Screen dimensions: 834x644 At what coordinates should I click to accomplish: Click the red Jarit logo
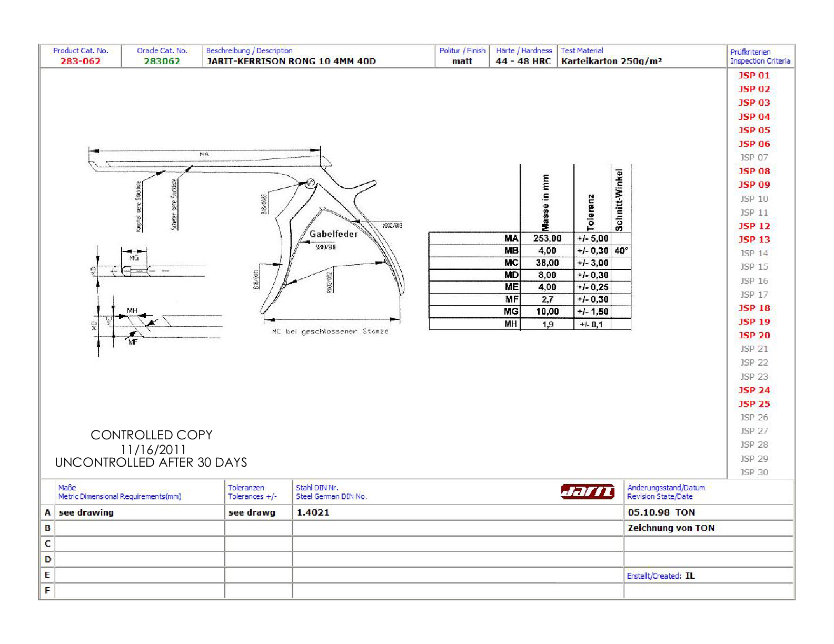coord(587,491)
